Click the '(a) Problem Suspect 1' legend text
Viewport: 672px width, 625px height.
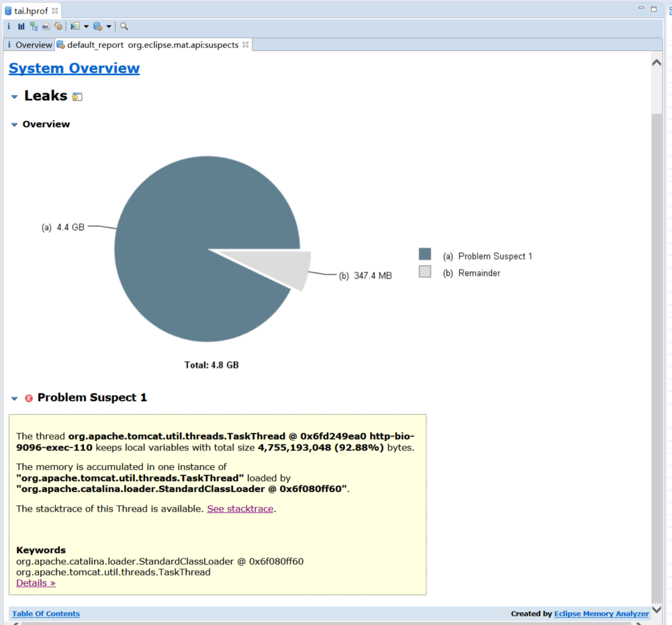click(487, 256)
